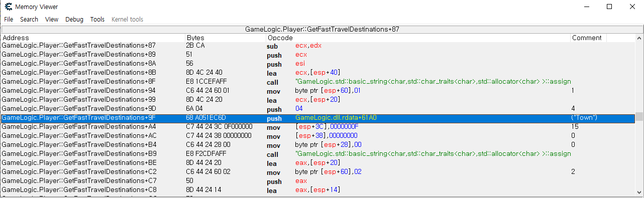Select the sub ecx,edx row at +87

(318, 46)
